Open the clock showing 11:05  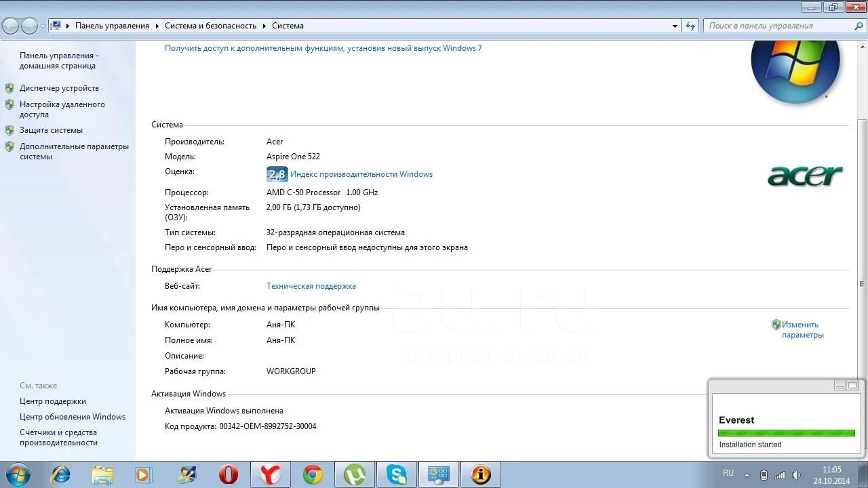pyautogui.click(x=831, y=475)
